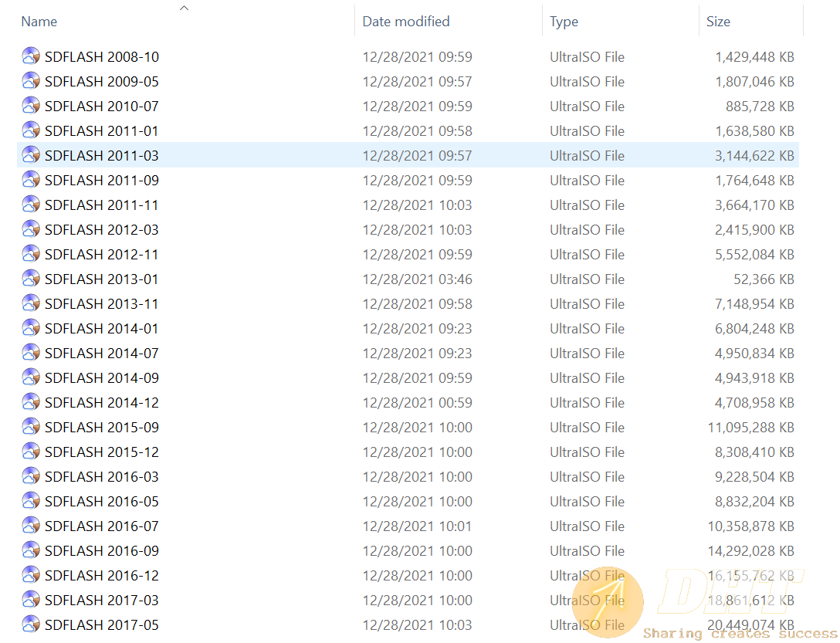Sort files by the Name column header
Image resolution: width=840 pixels, height=643 pixels.
click(x=39, y=22)
